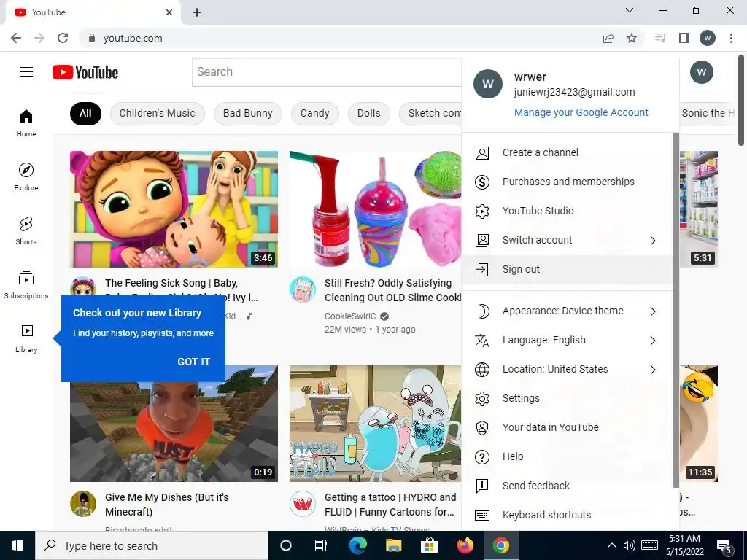Open Help from the account menu

[x=568, y=456]
